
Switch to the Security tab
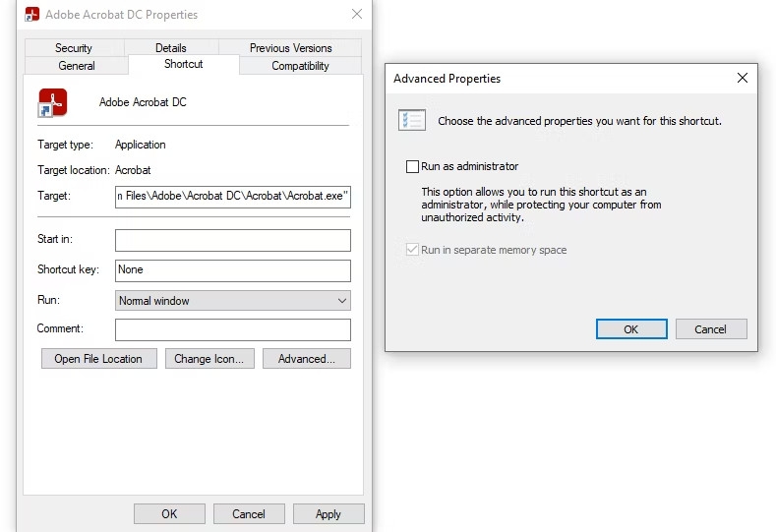point(74,48)
